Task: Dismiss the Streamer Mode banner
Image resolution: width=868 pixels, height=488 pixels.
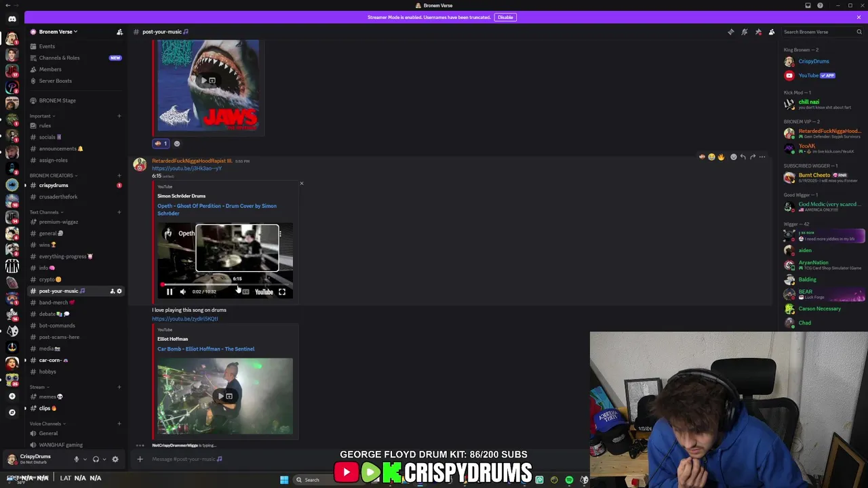Action: (x=859, y=17)
